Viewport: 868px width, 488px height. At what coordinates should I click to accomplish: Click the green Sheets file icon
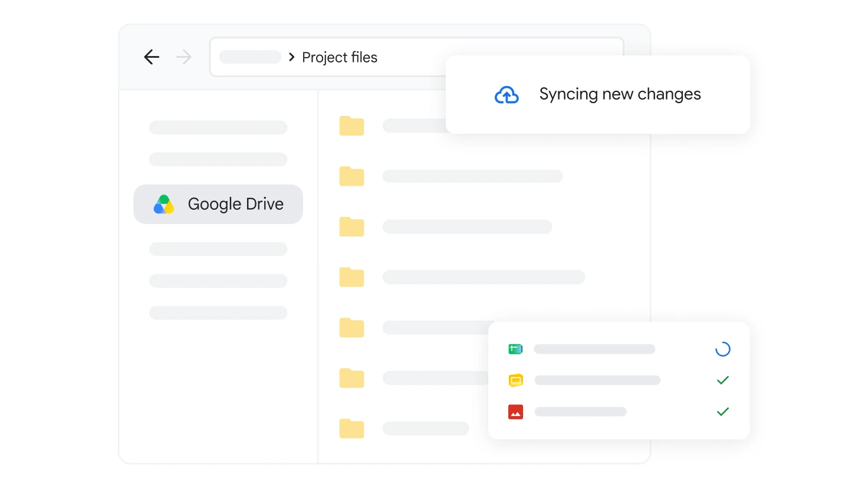click(515, 349)
